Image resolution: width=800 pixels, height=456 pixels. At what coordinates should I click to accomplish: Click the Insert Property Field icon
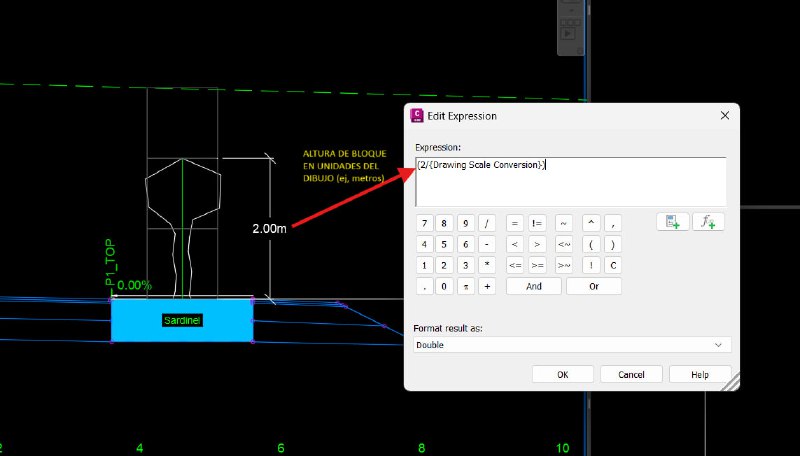[672, 222]
